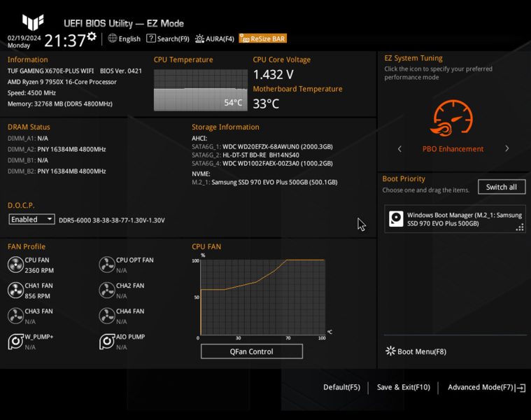531x420 pixels.
Task: Click the drag handle on boot entry
Action: (x=520, y=227)
